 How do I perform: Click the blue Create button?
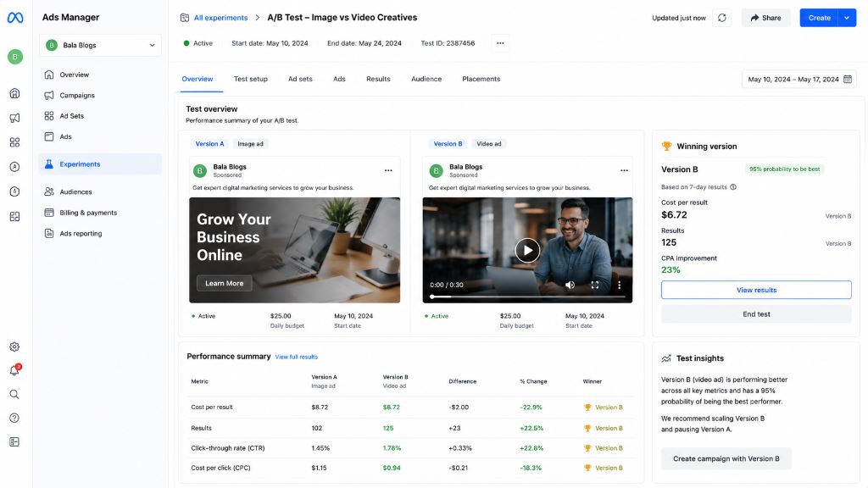tap(820, 18)
